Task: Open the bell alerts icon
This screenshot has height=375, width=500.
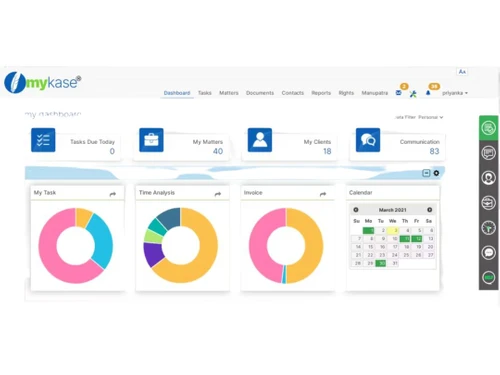Action: (428, 93)
